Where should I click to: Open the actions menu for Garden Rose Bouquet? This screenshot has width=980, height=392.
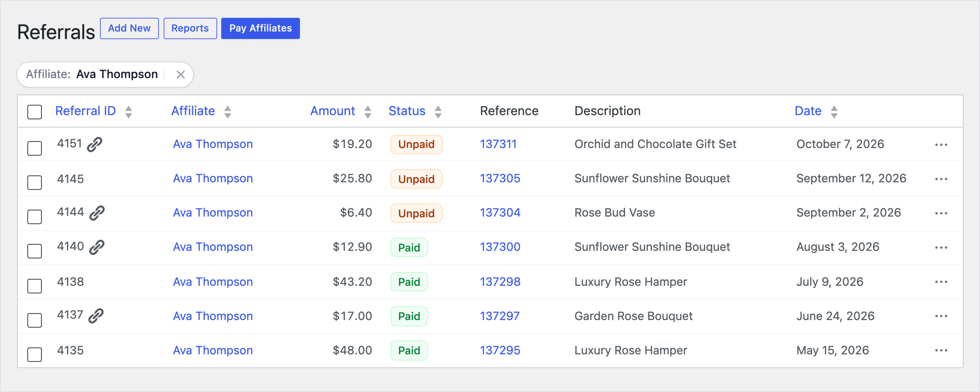point(941,316)
